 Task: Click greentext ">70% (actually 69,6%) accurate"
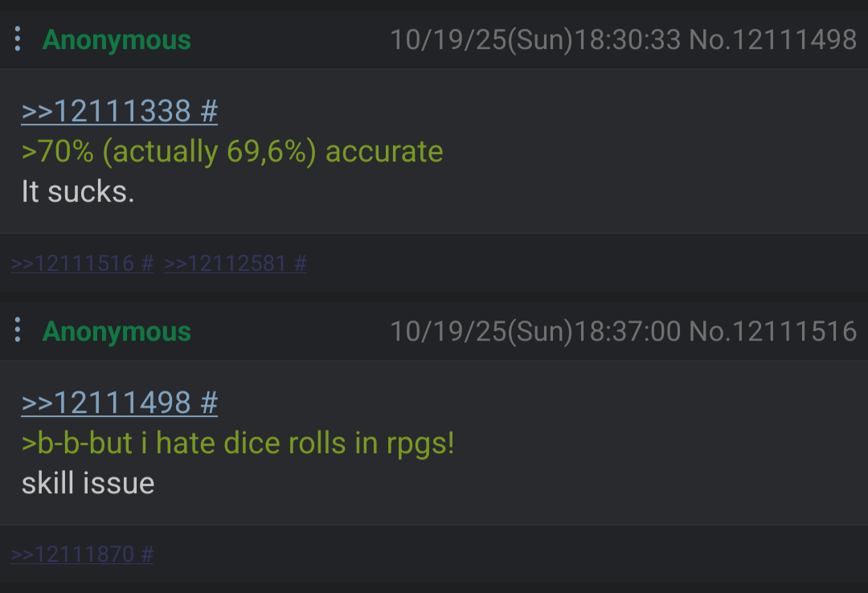tap(232, 152)
